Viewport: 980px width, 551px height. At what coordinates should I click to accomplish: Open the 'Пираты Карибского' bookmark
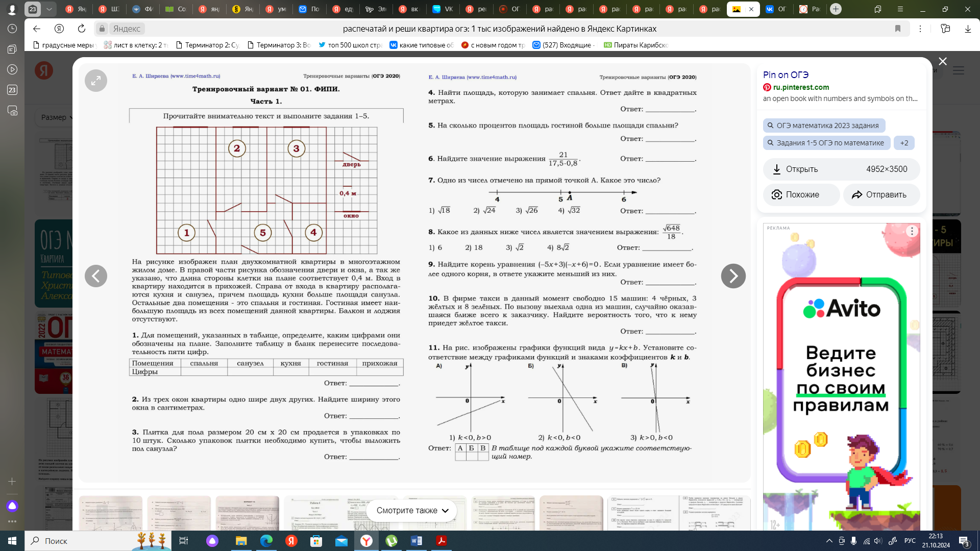[x=636, y=45]
